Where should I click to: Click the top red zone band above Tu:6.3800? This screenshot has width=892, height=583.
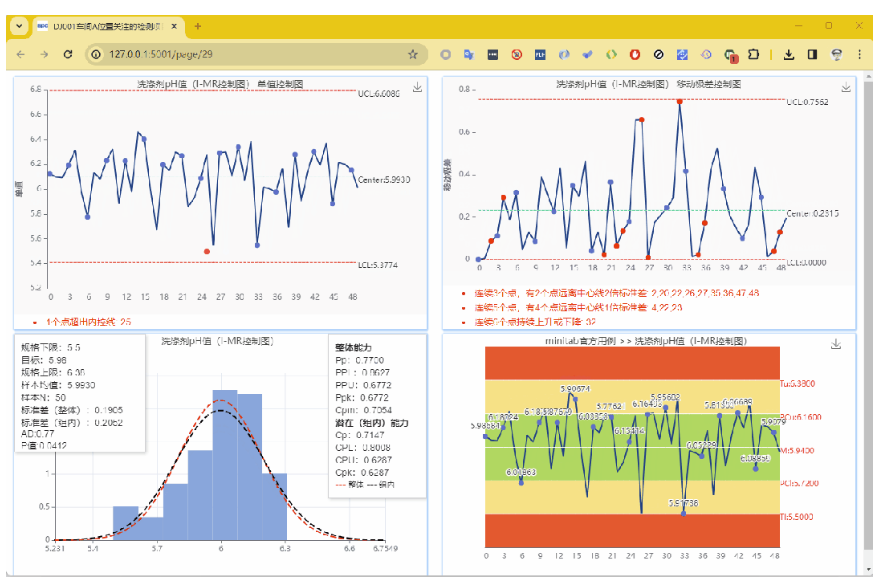pos(630,362)
